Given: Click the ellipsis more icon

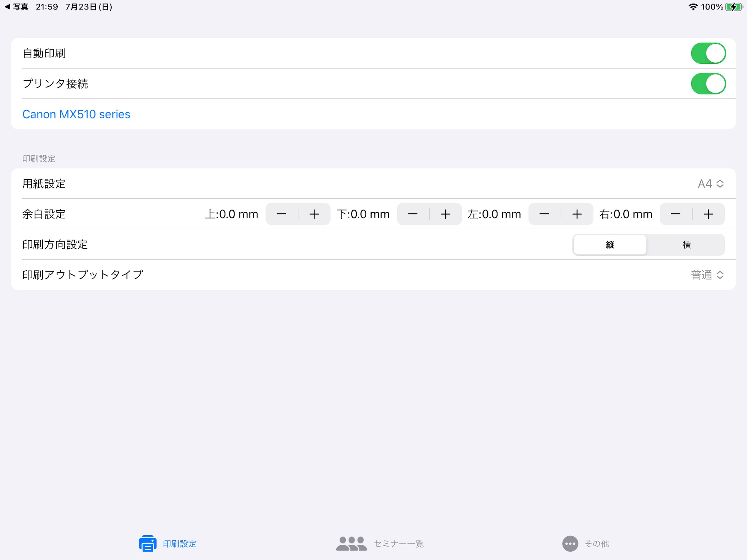Looking at the screenshot, I should point(570,544).
